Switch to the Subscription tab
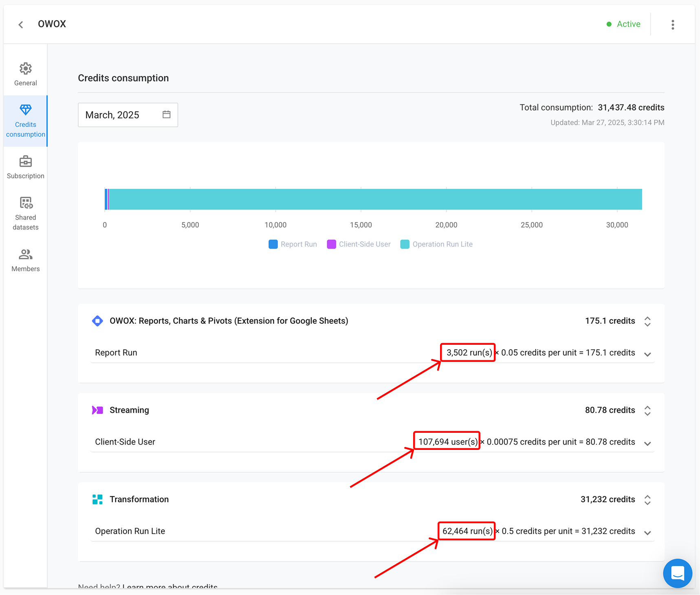The image size is (700, 595). 26,167
